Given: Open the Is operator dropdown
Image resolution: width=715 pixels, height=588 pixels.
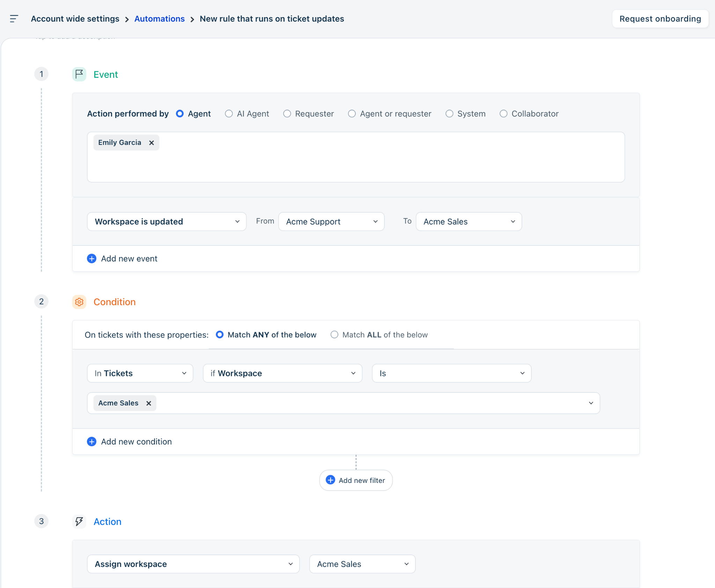Looking at the screenshot, I should 452,373.
